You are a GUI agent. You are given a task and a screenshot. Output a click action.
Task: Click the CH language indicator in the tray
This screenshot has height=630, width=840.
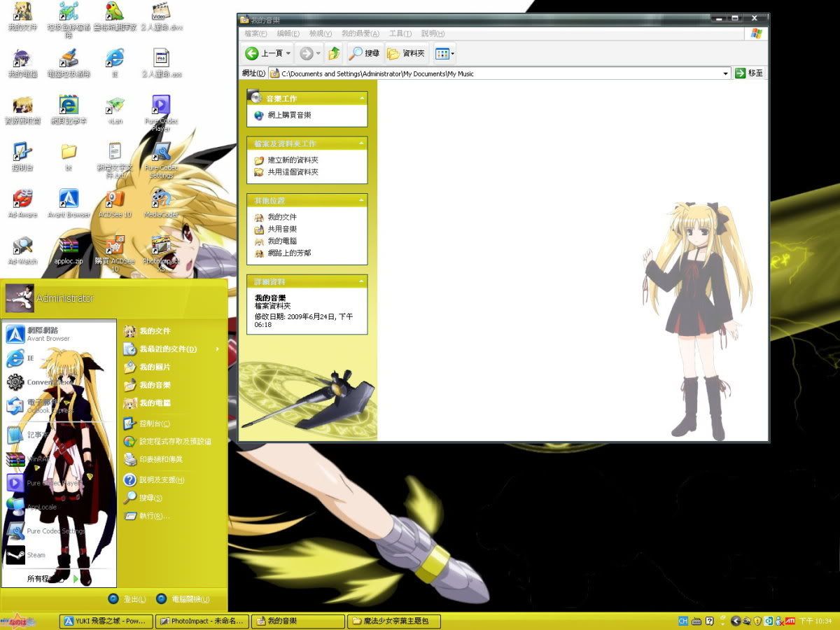tap(682, 621)
